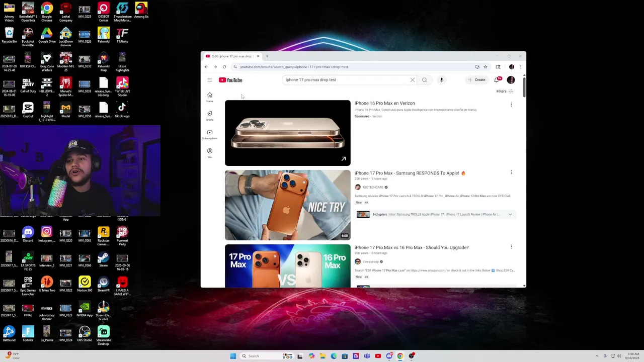The height and width of the screenshot is (362, 644).
Task: Open the NICE TRY video thumbnail
Action: pyautogui.click(x=288, y=205)
